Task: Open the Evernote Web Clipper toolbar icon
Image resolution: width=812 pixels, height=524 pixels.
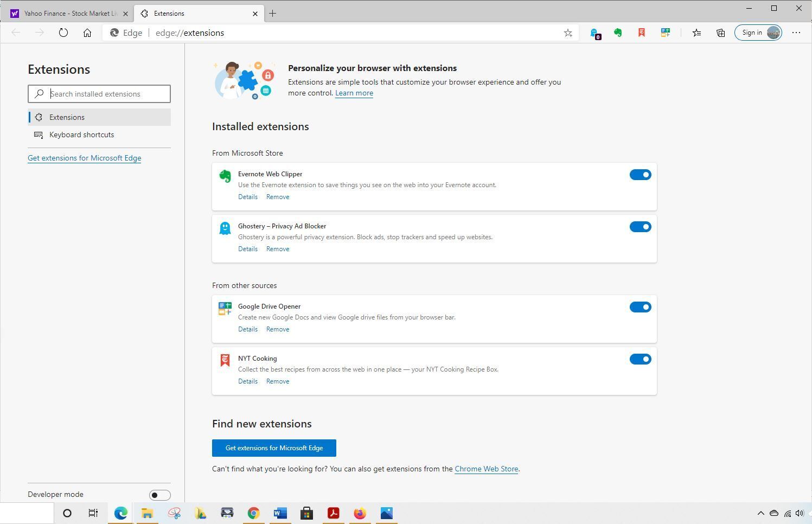Action: (618, 33)
